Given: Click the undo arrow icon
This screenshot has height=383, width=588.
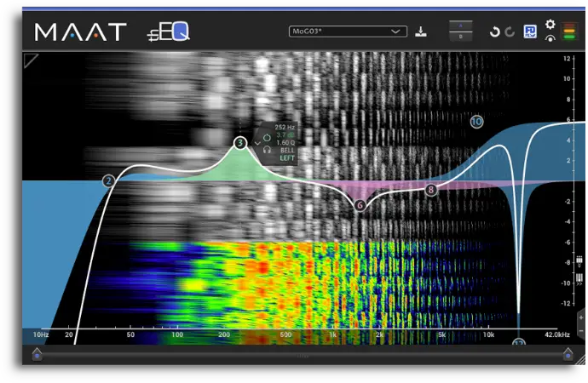Looking at the screenshot, I should coord(493,32).
